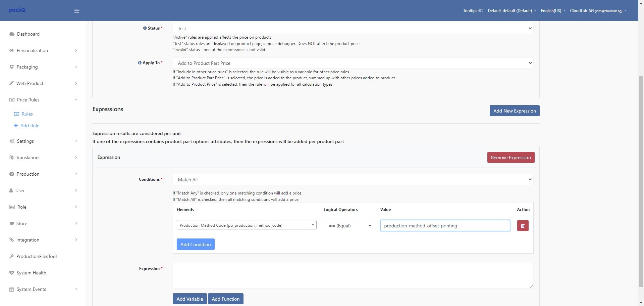Screen dimensions: 644x306
Task: Click the Price Rules money icon
Action: pos(12,100)
